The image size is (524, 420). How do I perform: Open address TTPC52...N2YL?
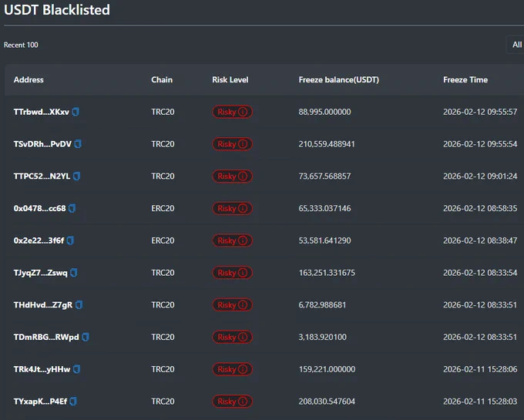[x=42, y=176]
